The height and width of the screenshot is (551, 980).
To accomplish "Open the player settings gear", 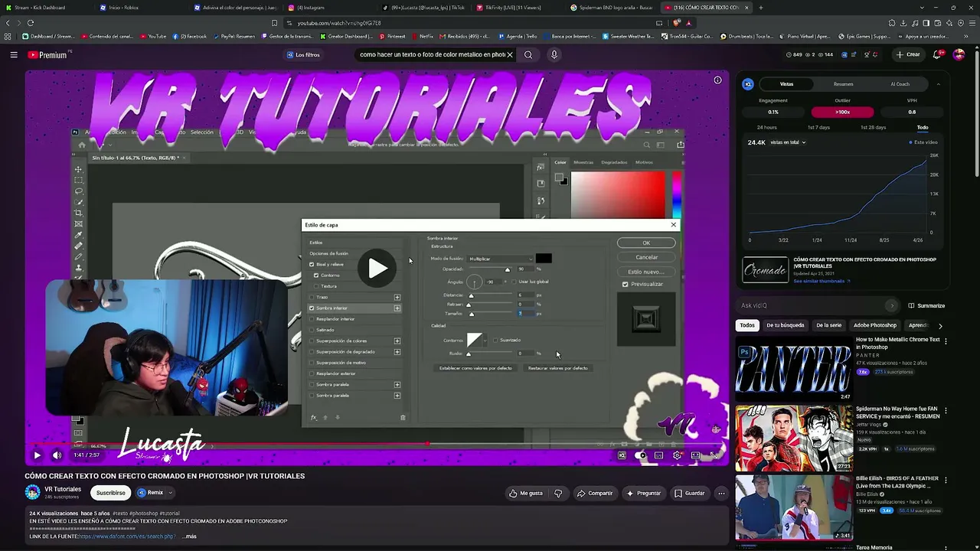I will 677,455.
